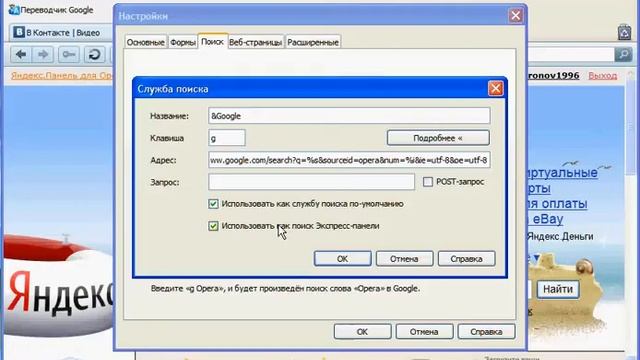Click Справка in Настройки window

pyautogui.click(x=486, y=331)
